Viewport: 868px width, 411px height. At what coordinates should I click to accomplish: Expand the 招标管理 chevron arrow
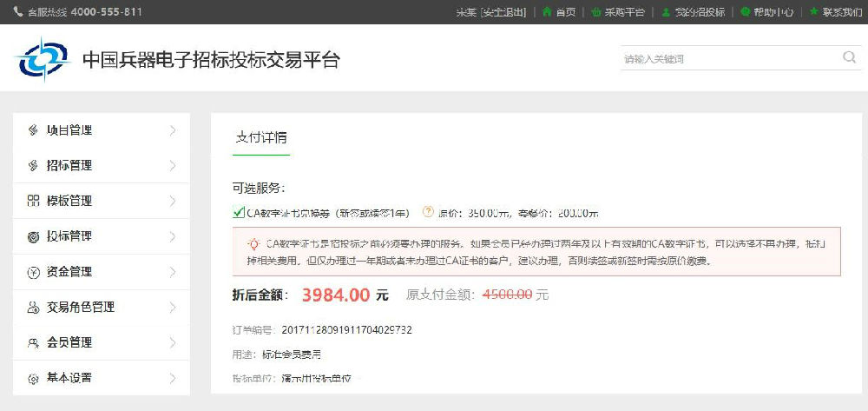173,166
